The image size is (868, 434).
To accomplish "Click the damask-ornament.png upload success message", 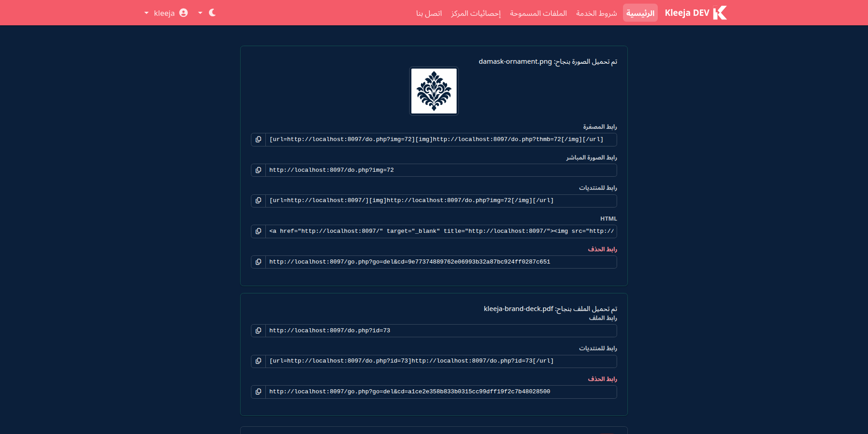I will click(x=548, y=61).
